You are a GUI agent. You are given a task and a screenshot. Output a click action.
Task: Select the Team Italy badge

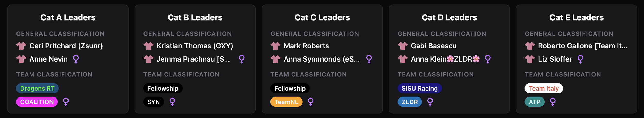(x=544, y=88)
